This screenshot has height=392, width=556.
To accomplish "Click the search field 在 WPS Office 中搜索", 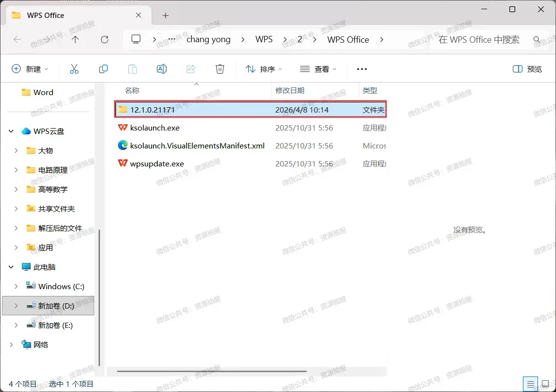I will (479, 39).
